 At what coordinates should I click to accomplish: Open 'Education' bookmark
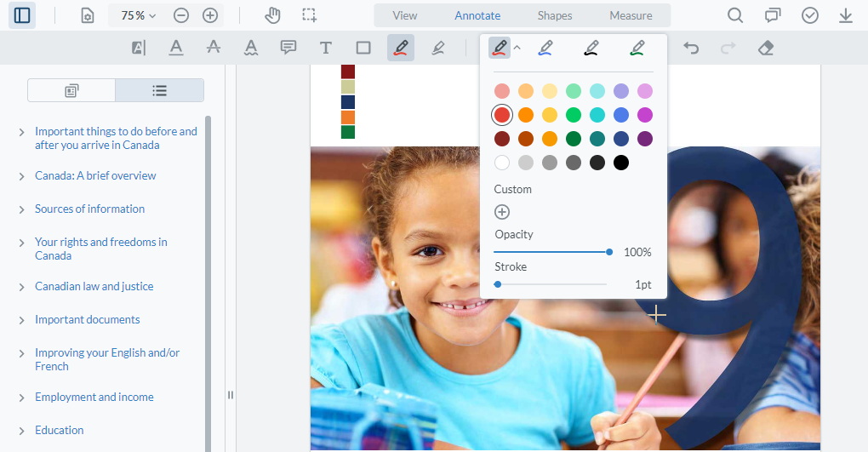tap(60, 431)
